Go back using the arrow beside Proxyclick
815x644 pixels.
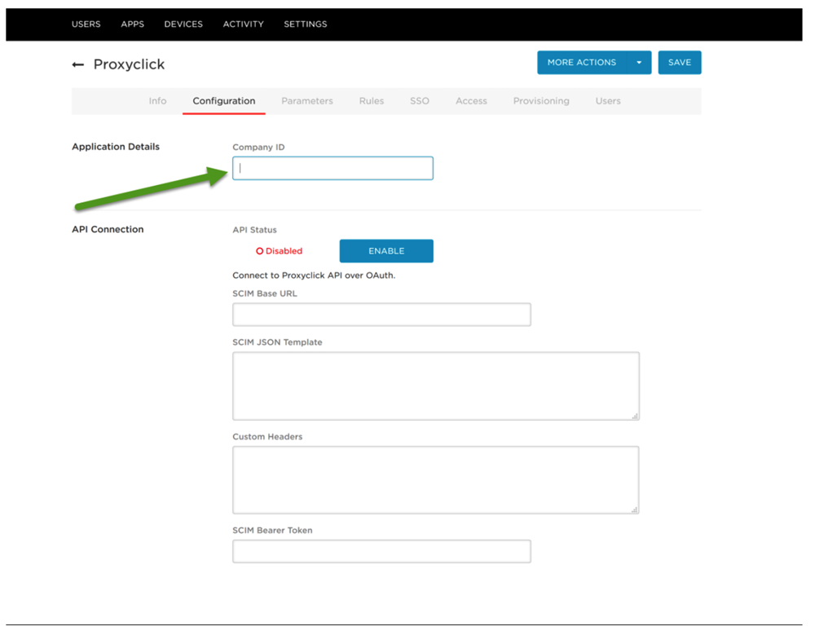pos(78,64)
